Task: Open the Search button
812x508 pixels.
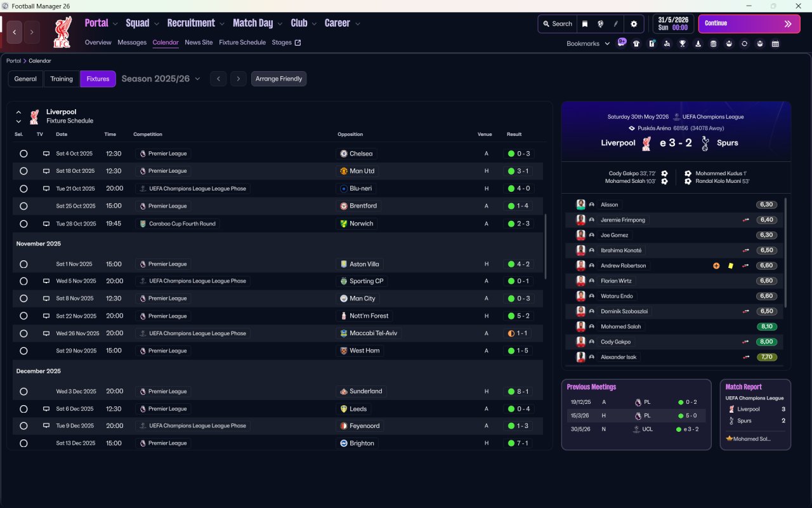Action: (558, 23)
